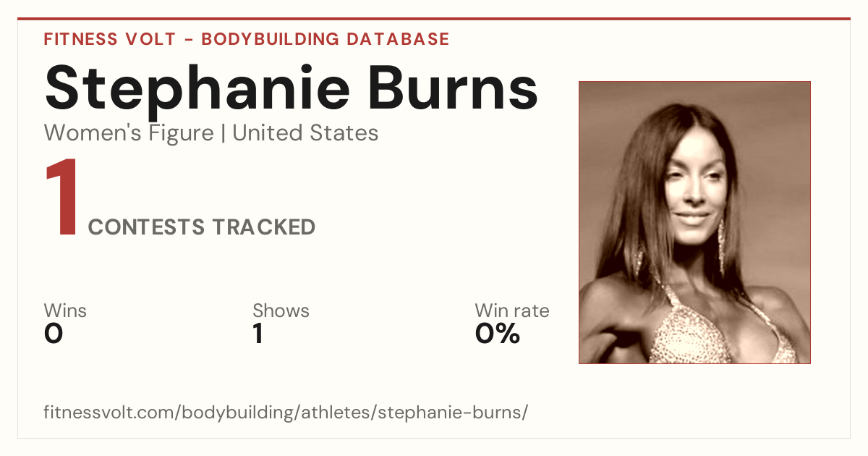
Task: Click the Shows value 1
Action: point(258,334)
